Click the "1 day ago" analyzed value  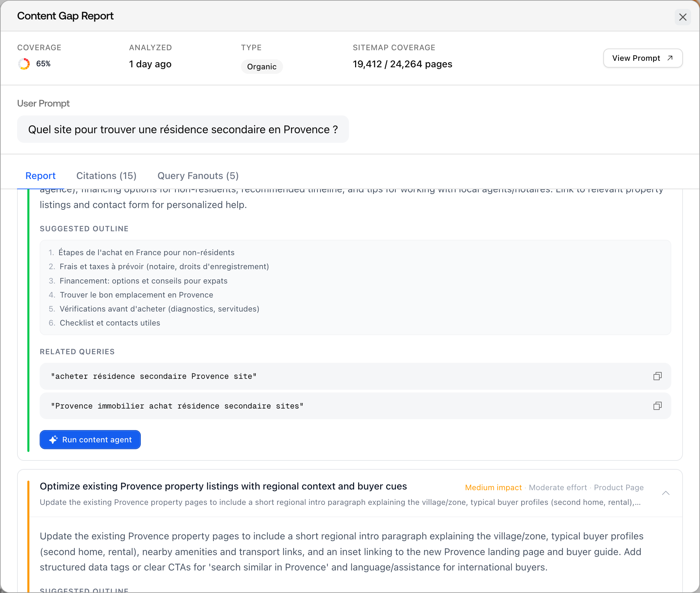pyautogui.click(x=150, y=64)
